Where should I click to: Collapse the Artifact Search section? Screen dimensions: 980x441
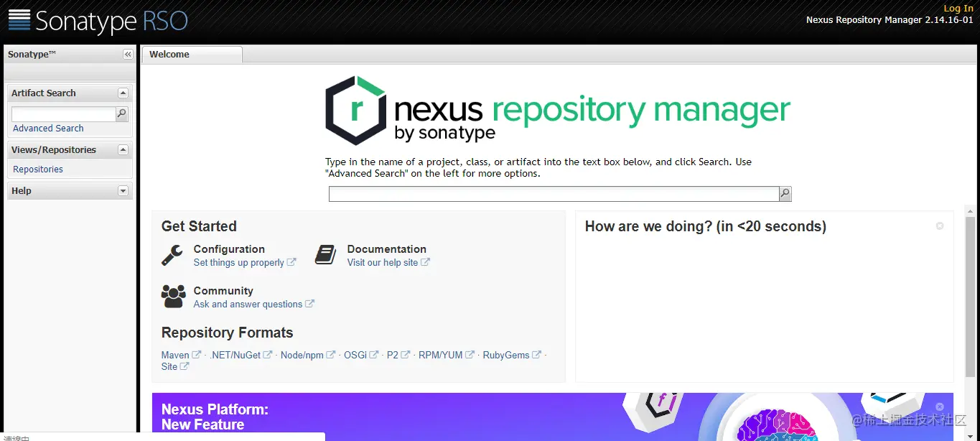pyautogui.click(x=123, y=93)
